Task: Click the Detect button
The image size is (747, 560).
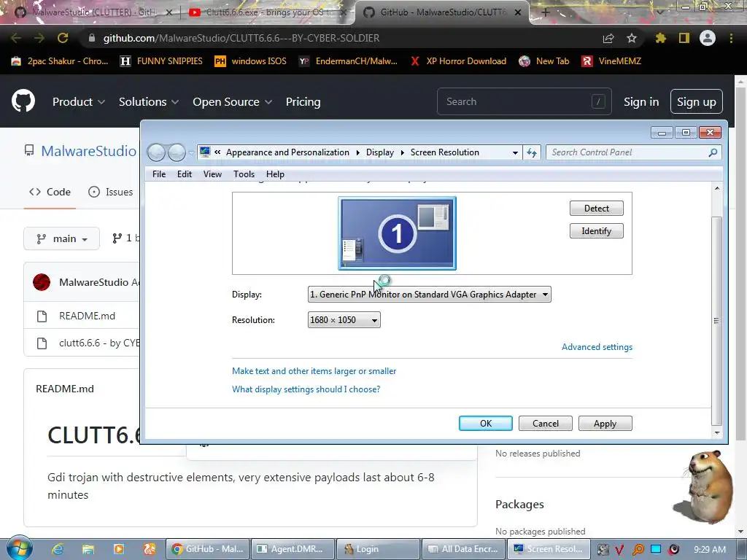Action: (597, 208)
